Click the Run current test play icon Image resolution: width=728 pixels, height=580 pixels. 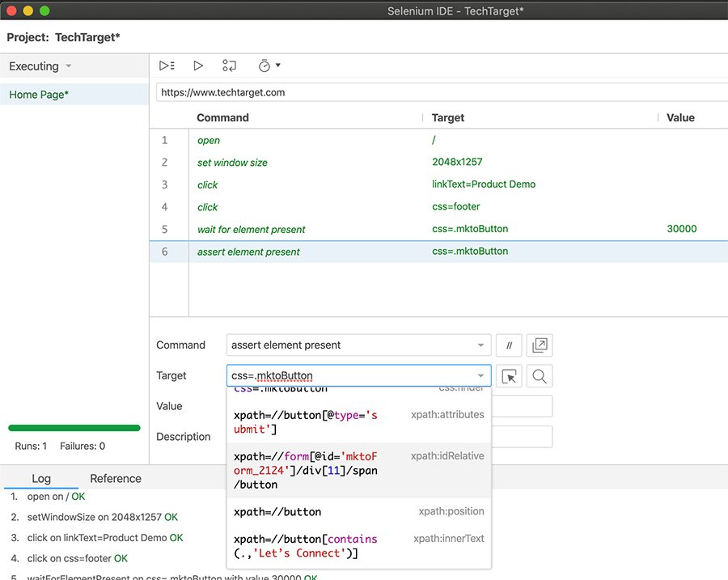198,66
